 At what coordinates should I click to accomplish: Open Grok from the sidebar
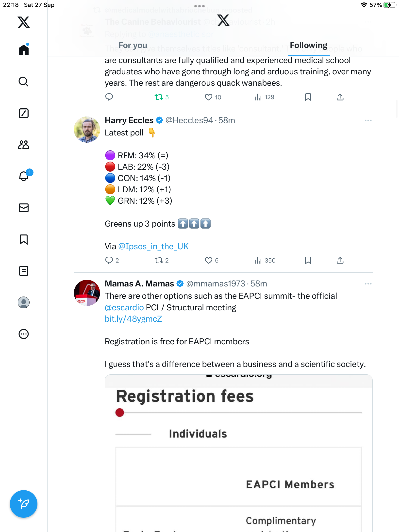(x=24, y=113)
